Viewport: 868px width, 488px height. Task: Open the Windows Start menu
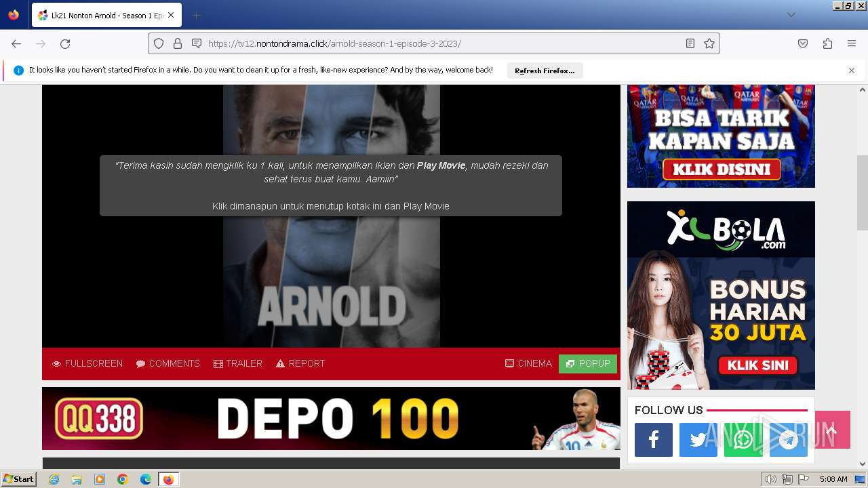pyautogui.click(x=18, y=479)
